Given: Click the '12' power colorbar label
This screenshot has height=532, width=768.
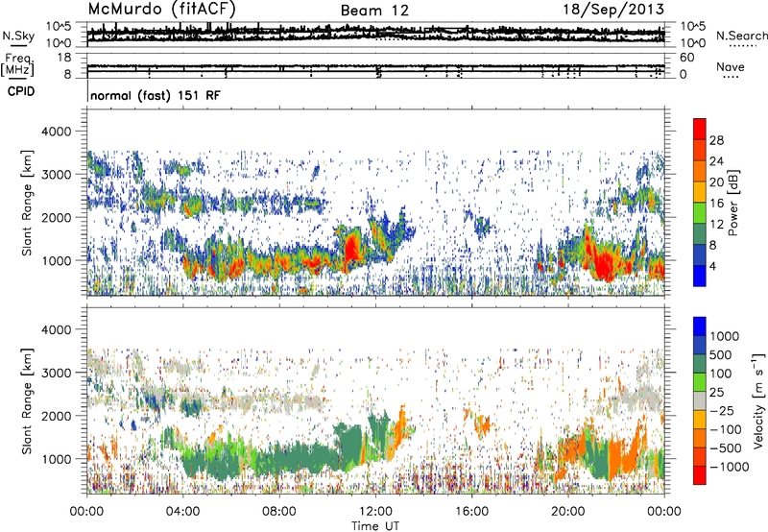Looking at the screenshot, I should [x=716, y=225].
